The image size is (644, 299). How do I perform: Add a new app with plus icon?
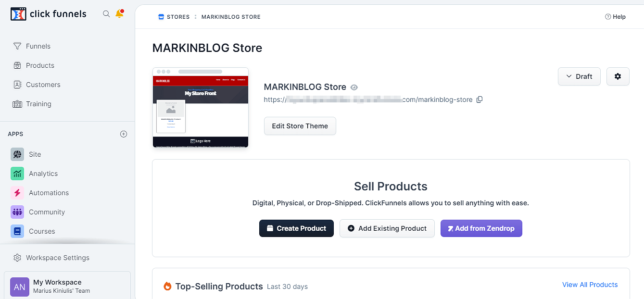coord(124,134)
